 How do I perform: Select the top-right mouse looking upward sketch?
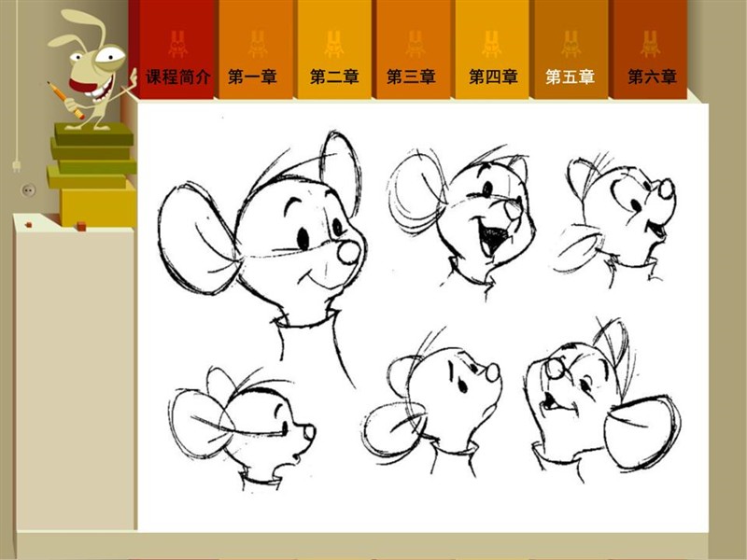615,220
